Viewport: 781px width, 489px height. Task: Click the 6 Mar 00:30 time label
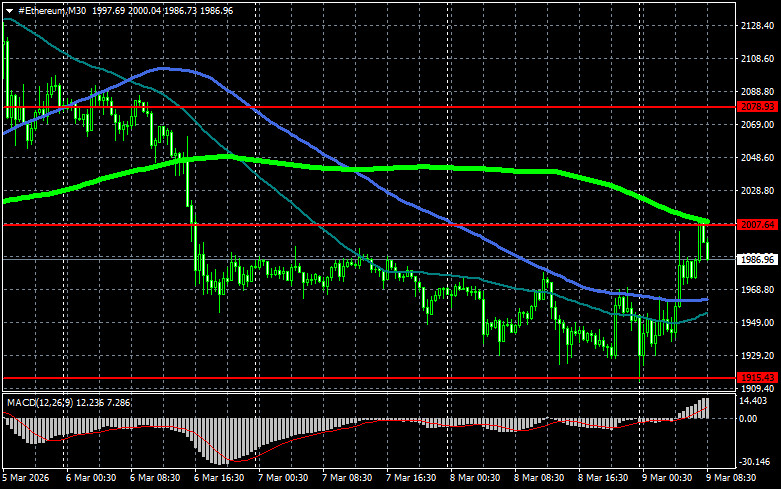pos(91,478)
